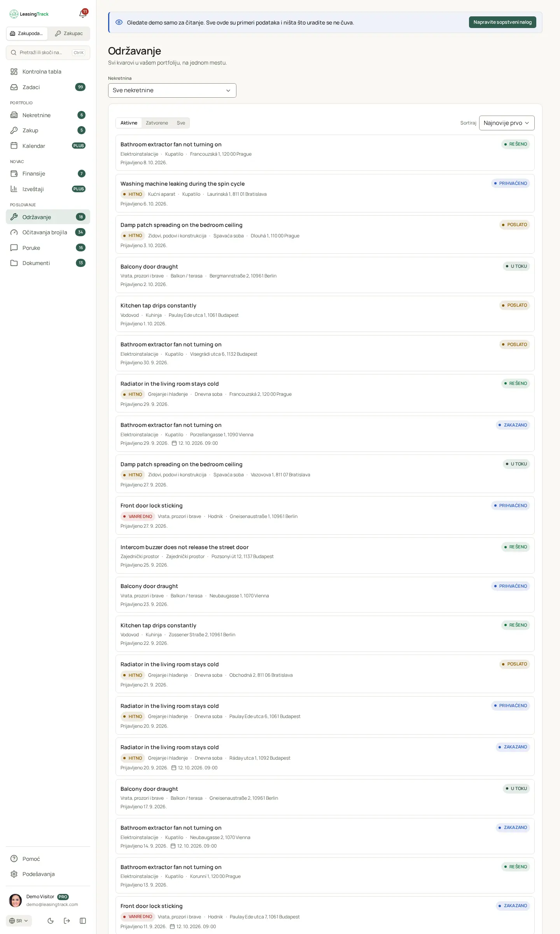Open Pomoć help icon
Screen dimensions: 560x934
(x=14, y=859)
